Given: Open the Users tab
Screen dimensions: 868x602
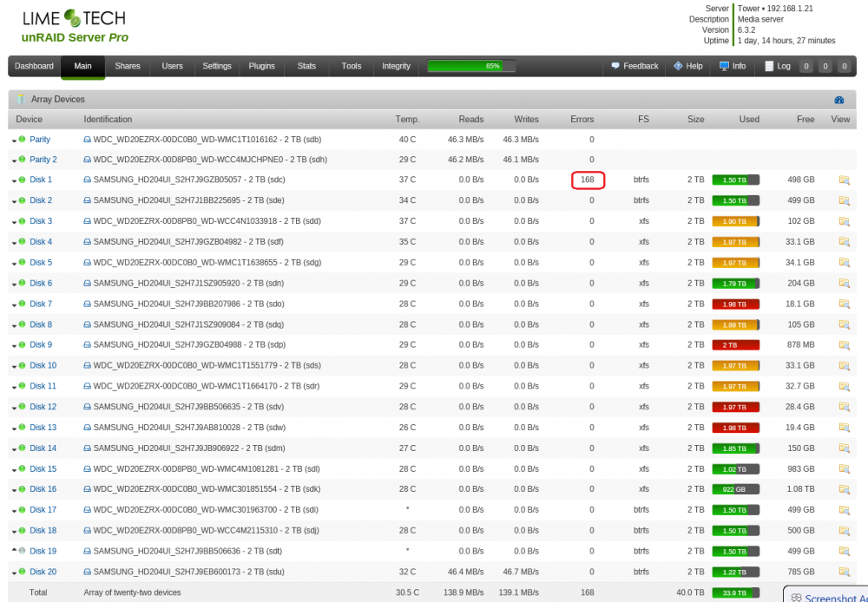Looking at the screenshot, I should pos(172,66).
